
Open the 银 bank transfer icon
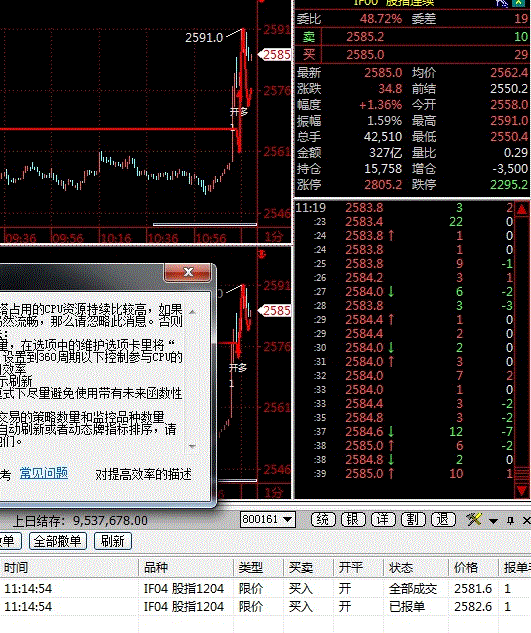353,520
